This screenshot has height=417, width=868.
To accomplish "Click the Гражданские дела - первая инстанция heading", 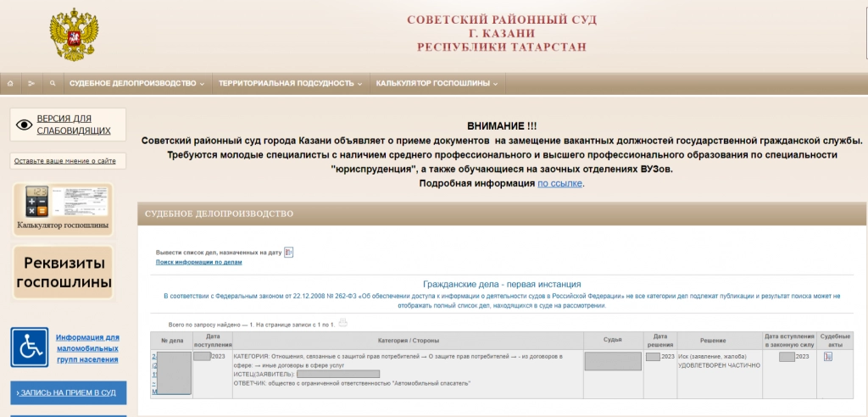I will point(502,284).
